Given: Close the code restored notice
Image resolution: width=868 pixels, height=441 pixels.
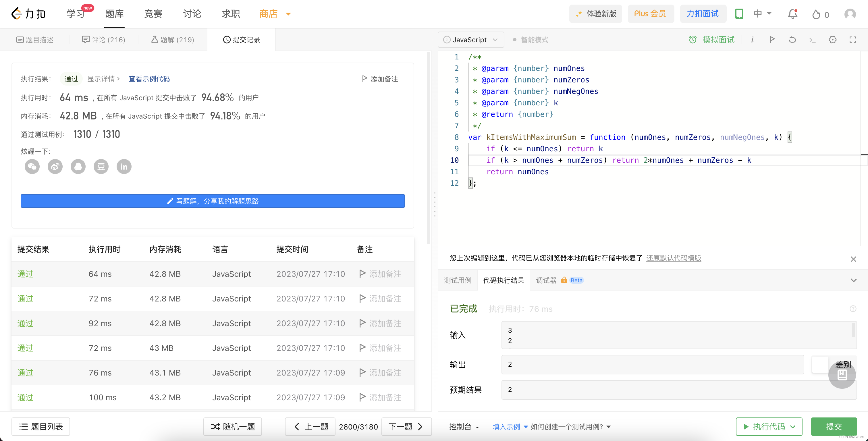Looking at the screenshot, I should [x=853, y=259].
